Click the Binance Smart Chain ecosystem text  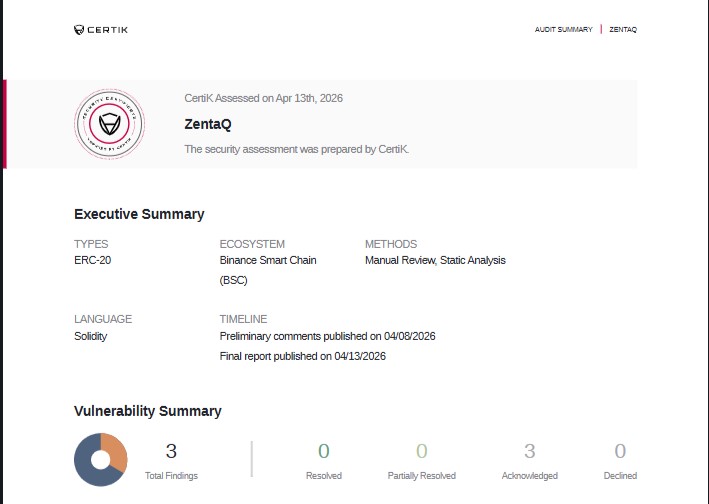pos(268,270)
